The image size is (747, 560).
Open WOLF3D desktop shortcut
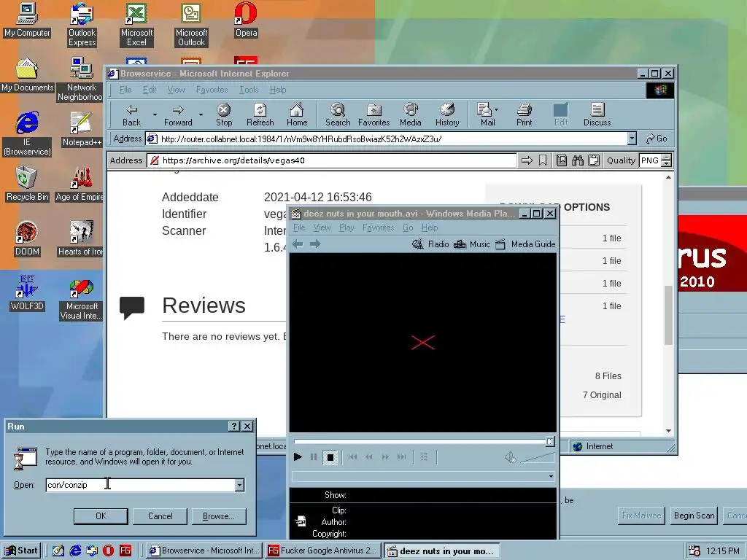pyautogui.click(x=27, y=293)
